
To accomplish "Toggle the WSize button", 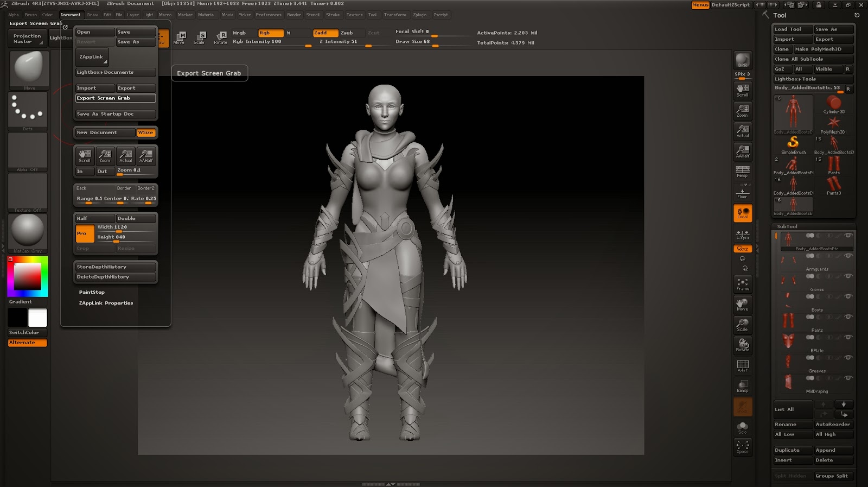I will coord(145,132).
